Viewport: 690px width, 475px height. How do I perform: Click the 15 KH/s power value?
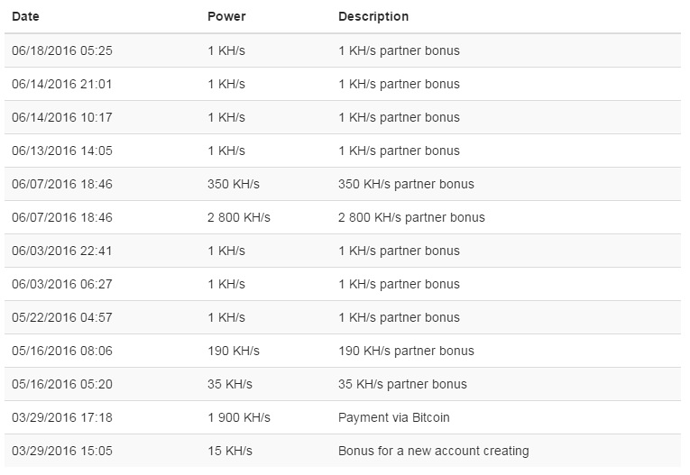(x=230, y=451)
